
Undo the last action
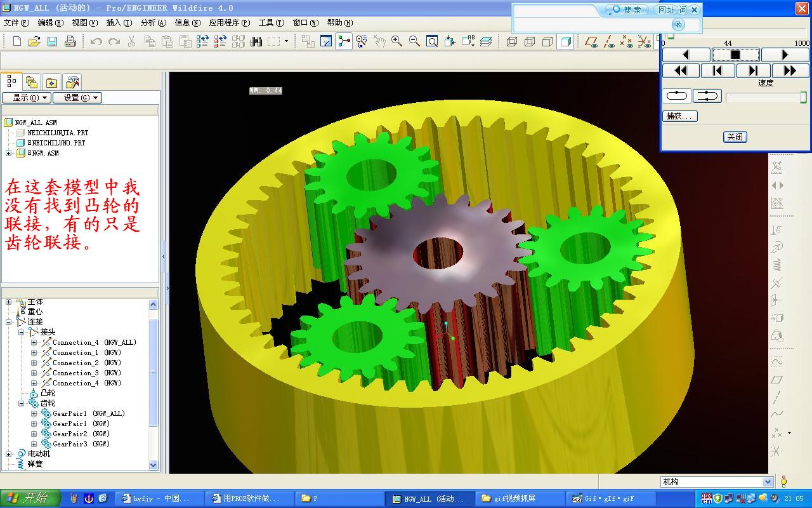(96, 41)
